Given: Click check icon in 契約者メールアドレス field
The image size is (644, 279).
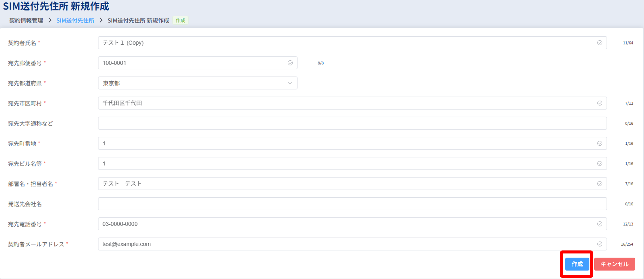Looking at the screenshot, I should (x=599, y=244).
